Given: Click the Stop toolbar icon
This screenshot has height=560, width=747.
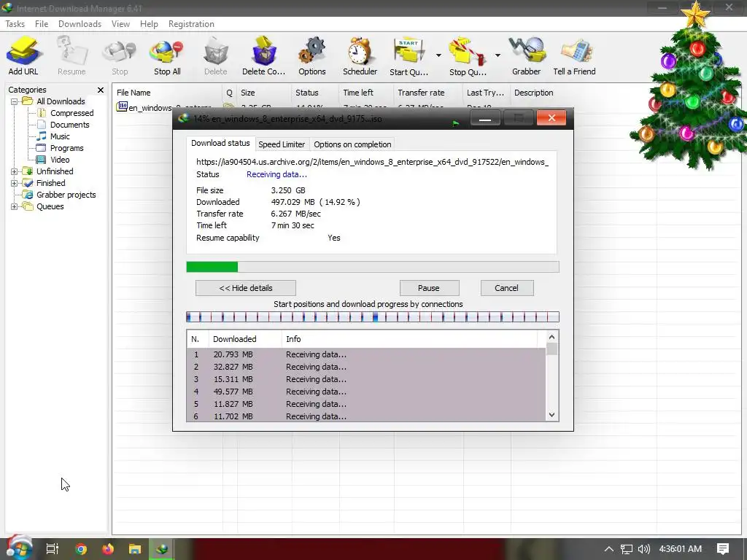Looking at the screenshot, I should 120,55.
